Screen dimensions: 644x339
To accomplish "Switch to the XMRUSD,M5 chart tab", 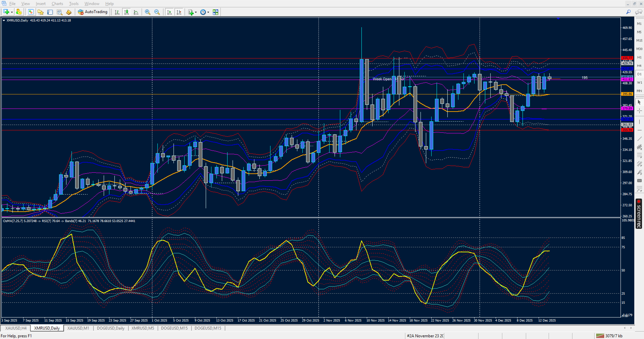I will pyautogui.click(x=143, y=328).
